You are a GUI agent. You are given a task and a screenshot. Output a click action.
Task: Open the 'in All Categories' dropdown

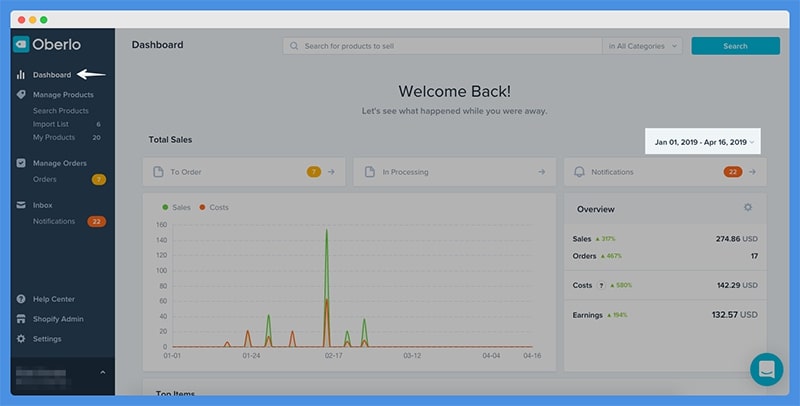[x=643, y=46]
